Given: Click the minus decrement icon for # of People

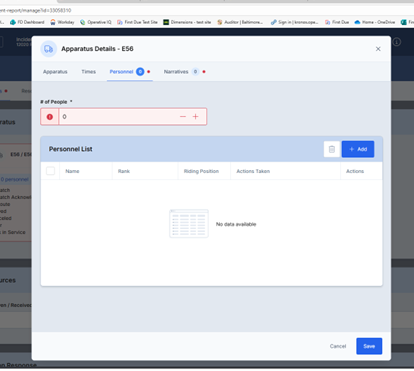Looking at the screenshot, I should click(x=183, y=117).
